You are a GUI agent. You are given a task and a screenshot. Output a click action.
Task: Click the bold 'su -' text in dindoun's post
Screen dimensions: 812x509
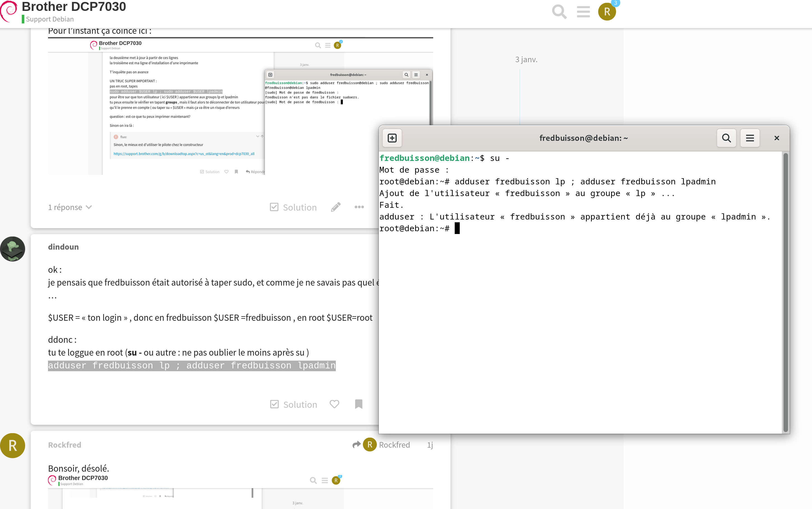(135, 353)
